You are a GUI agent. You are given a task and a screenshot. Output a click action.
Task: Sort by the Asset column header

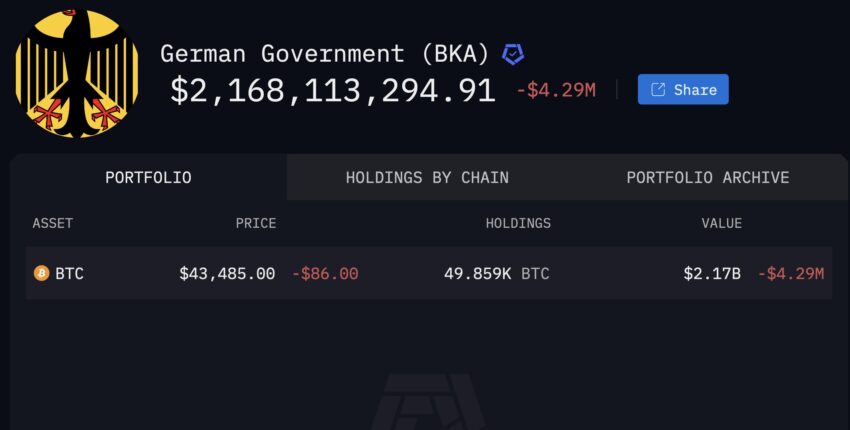pyautogui.click(x=53, y=223)
